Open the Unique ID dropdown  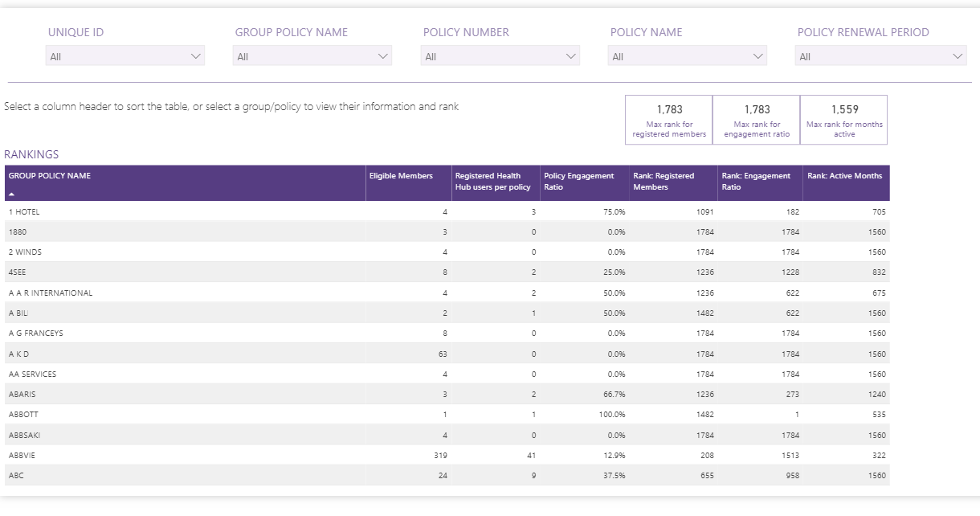(x=125, y=56)
